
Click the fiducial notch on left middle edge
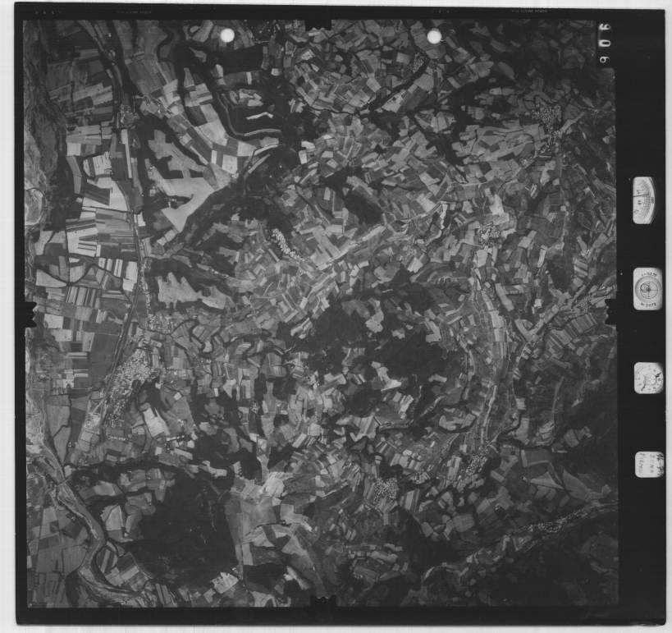click(x=30, y=314)
